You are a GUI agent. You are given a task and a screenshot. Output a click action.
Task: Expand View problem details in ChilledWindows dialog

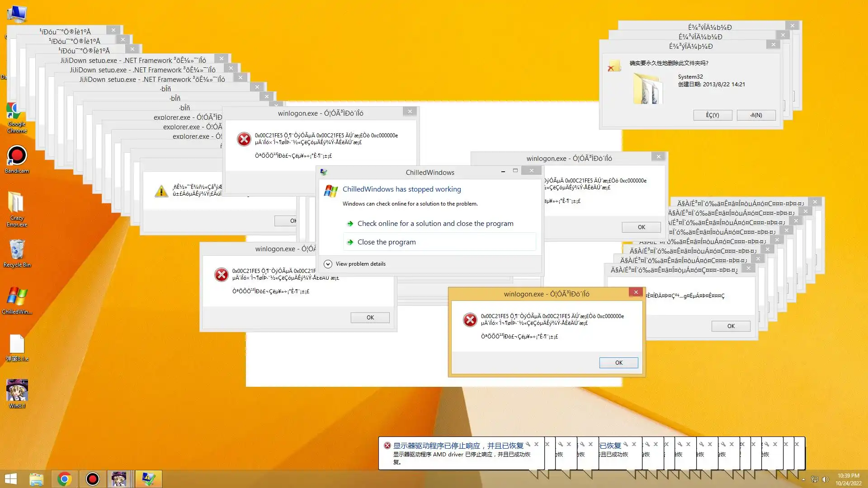(328, 264)
